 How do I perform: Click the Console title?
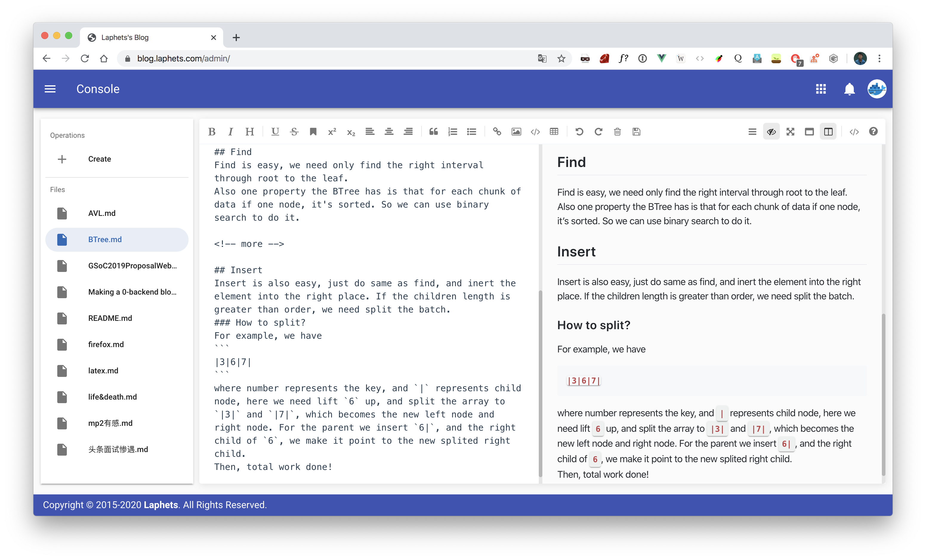click(x=98, y=89)
